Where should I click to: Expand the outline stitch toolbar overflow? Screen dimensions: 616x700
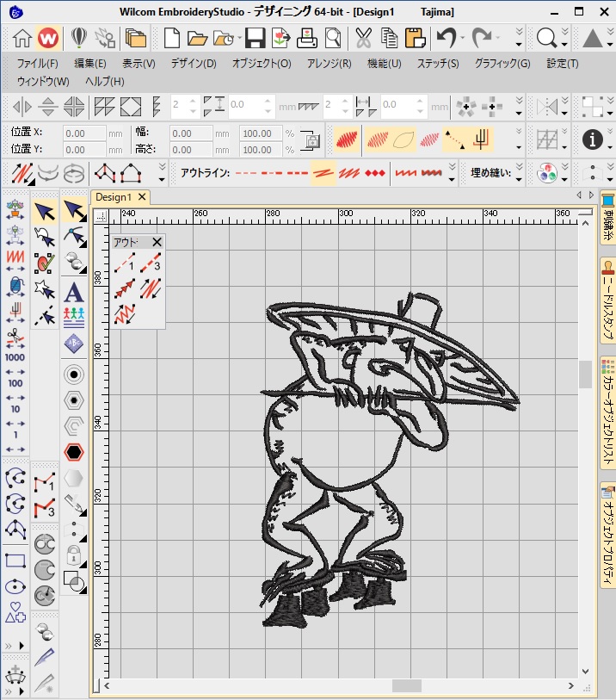[452, 173]
